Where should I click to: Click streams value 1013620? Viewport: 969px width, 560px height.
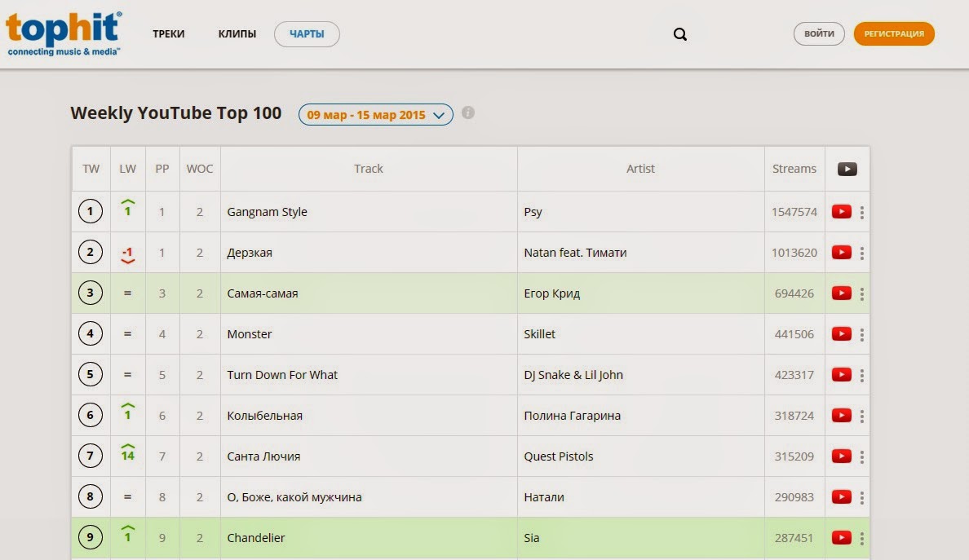click(x=794, y=253)
